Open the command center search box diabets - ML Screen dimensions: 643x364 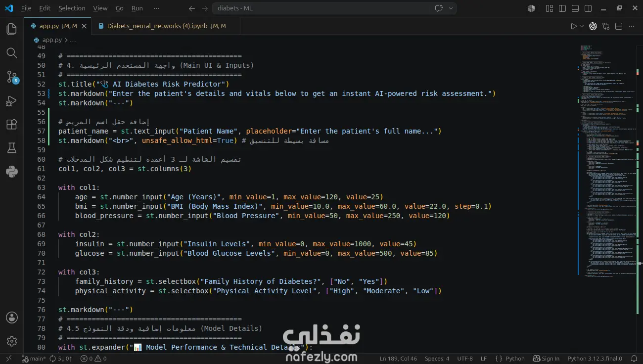pos(321,8)
